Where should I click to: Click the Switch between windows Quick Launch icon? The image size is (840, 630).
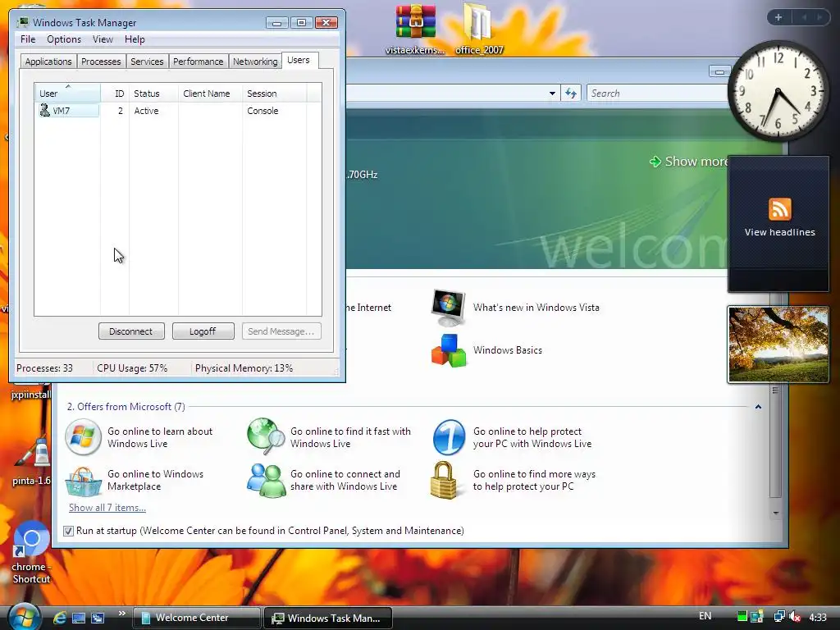pyautogui.click(x=98, y=618)
